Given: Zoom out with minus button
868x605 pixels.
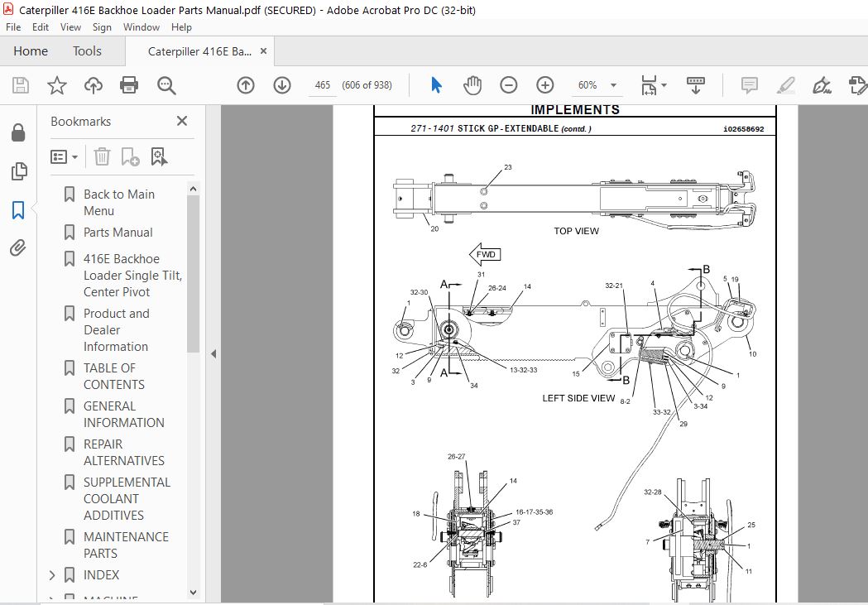Looking at the screenshot, I should pos(508,85).
